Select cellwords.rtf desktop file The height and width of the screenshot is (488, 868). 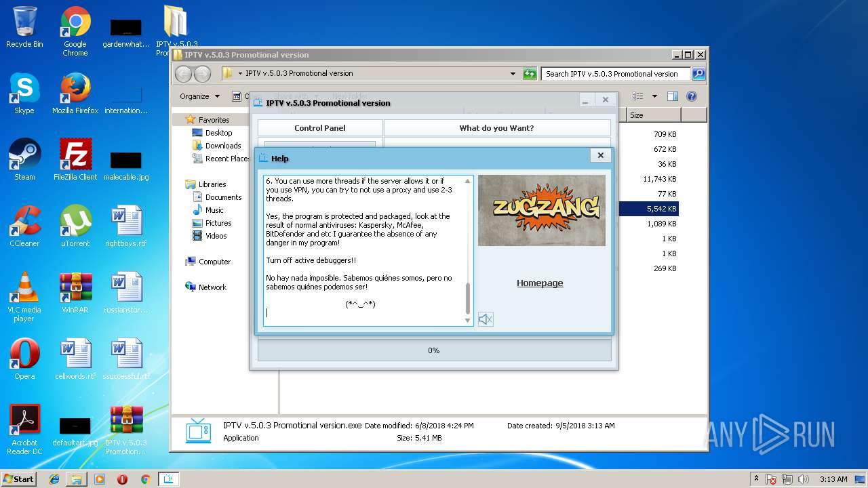coord(75,359)
